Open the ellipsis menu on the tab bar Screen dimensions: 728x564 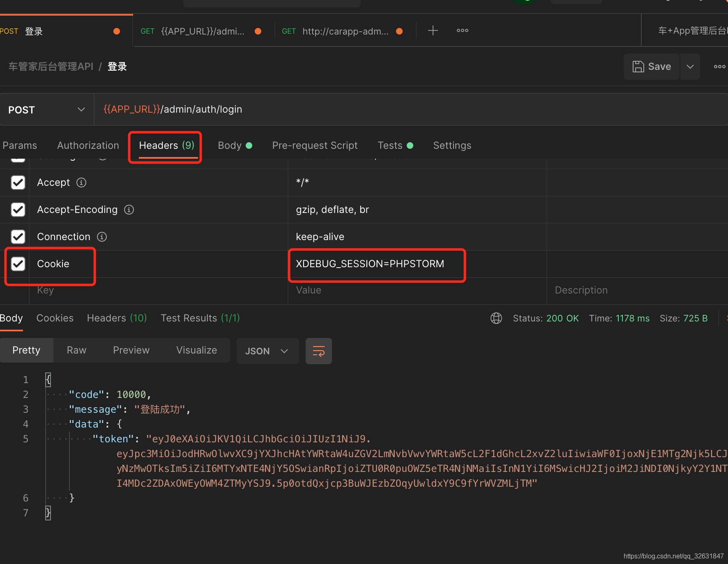tap(462, 30)
